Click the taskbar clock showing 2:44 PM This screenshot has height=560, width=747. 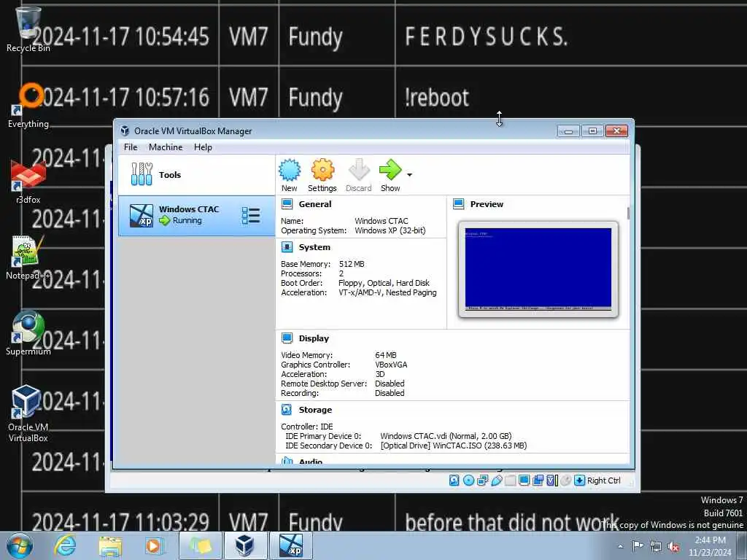click(710, 546)
